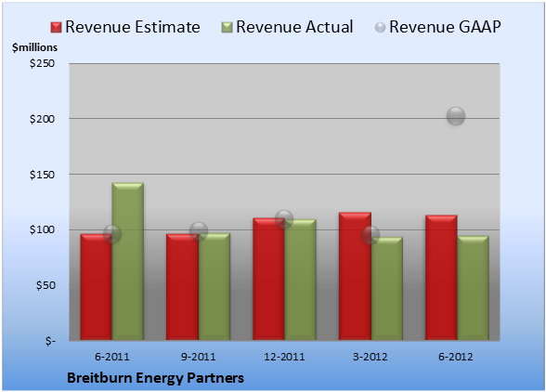Click the green Revenue Actual legend swatch
The height and width of the screenshot is (392, 546).
227,27
